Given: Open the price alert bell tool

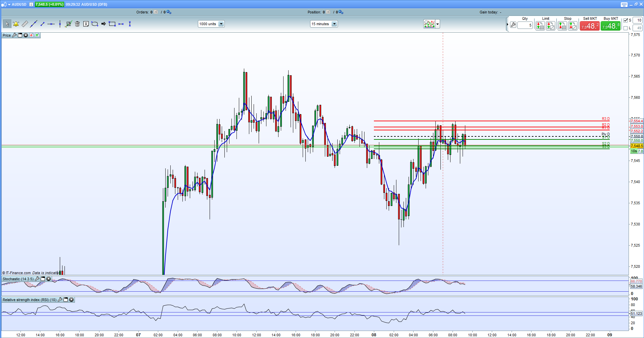Looking at the screenshot, I should click(16, 24).
